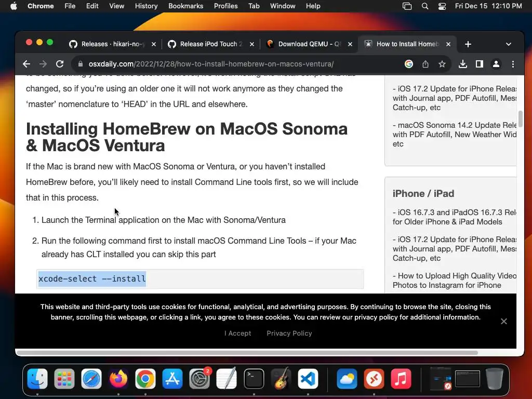Close the Download QEMU tab

point(350,44)
